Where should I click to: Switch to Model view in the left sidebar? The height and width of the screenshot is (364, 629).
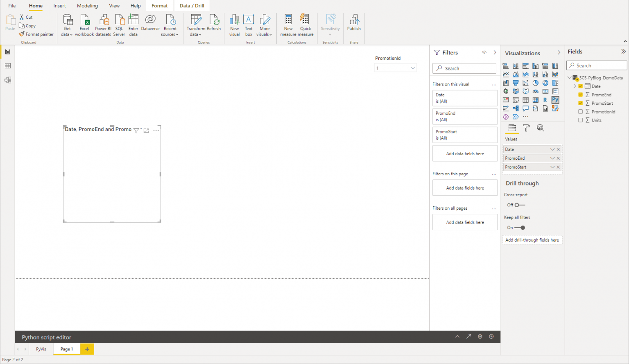tap(7, 80)
